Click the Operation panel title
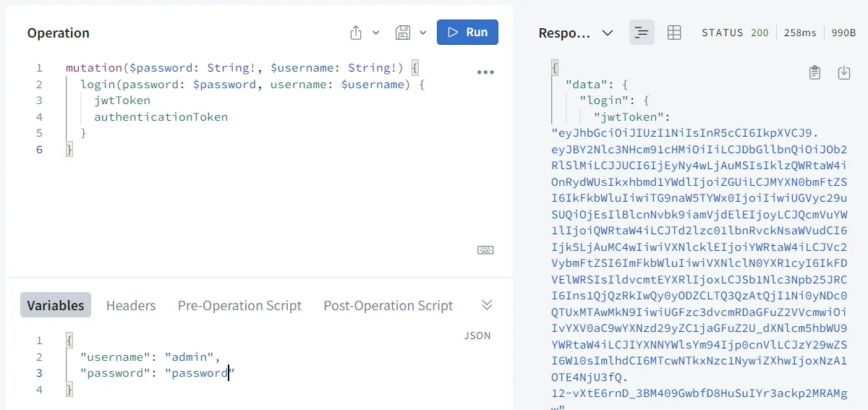Screen dimensions: 868x410 click(59, 33)
